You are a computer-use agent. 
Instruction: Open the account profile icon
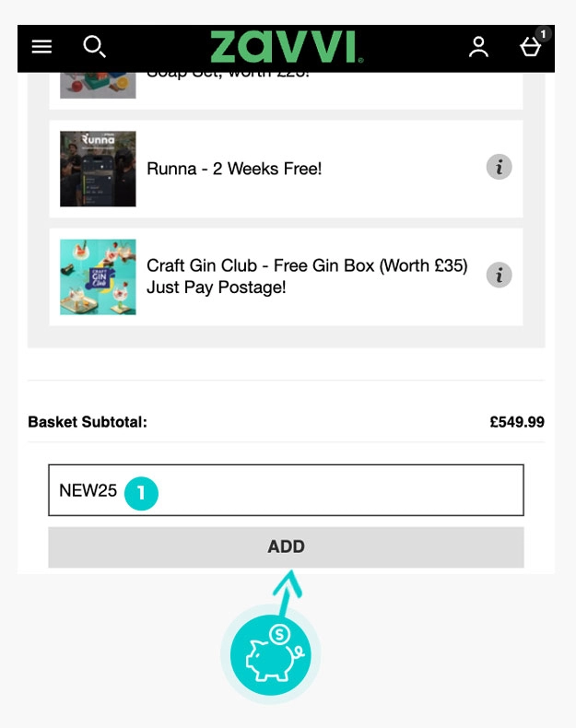point(478,47)
